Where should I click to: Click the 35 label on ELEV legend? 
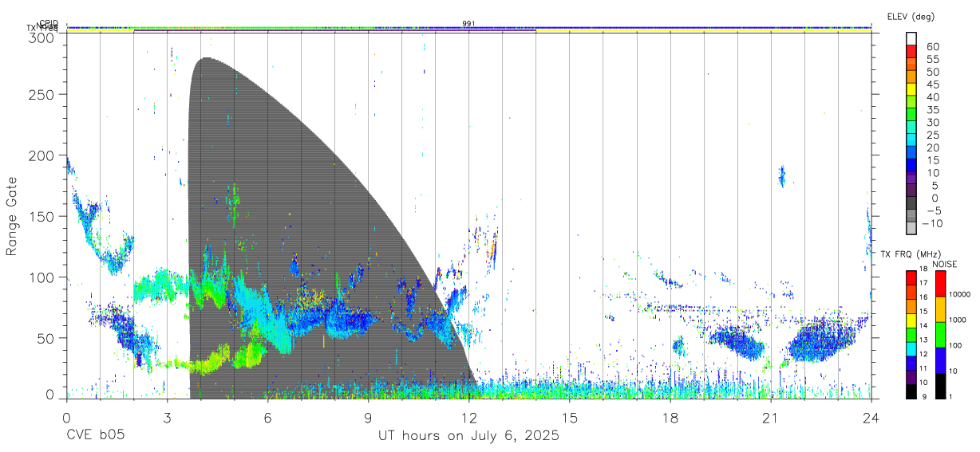(932, 110)
